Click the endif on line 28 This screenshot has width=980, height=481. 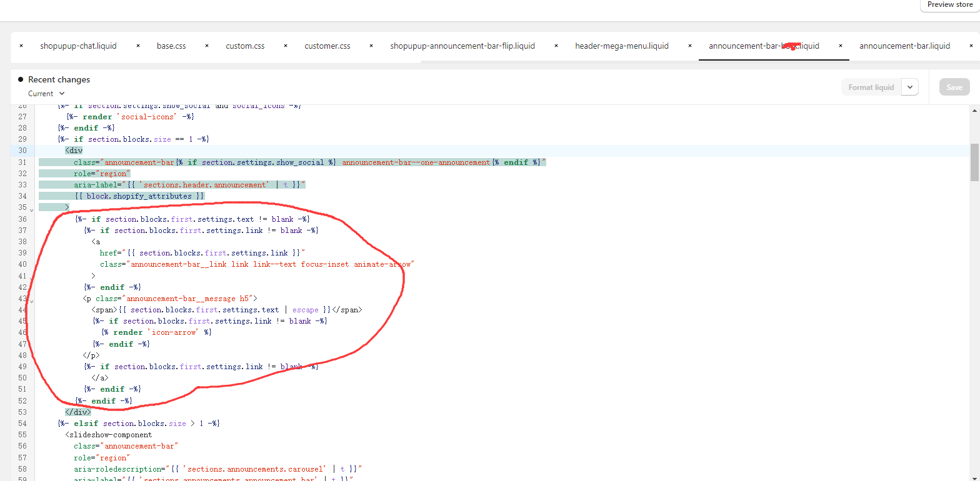point(86,127)
